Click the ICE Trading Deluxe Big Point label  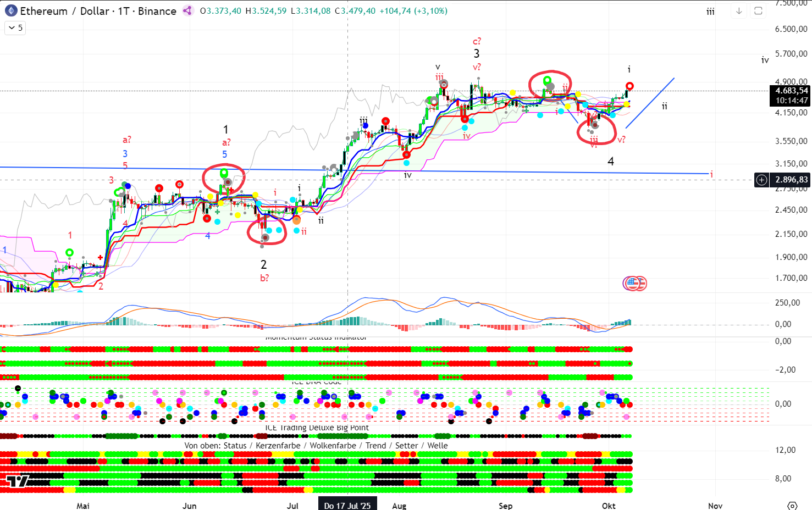317,428
